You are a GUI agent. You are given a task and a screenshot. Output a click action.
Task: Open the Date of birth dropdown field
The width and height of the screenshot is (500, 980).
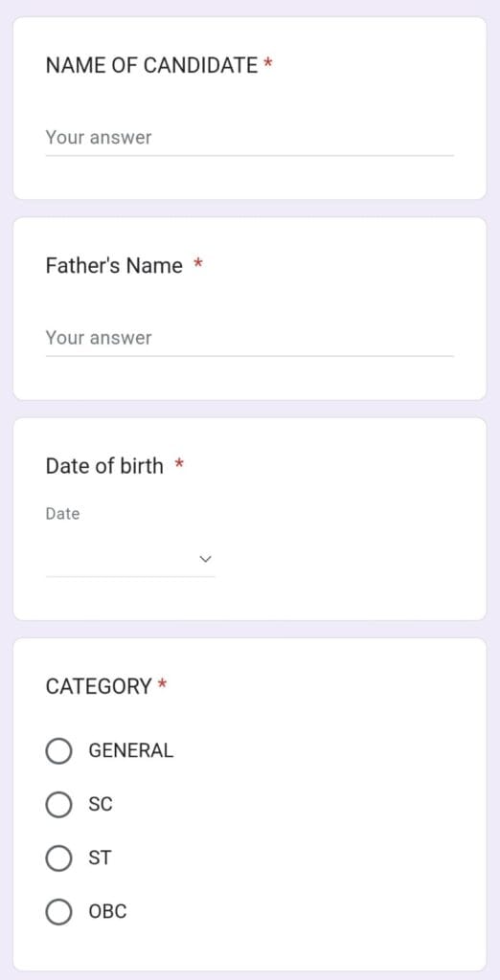(x=130, y=559)
